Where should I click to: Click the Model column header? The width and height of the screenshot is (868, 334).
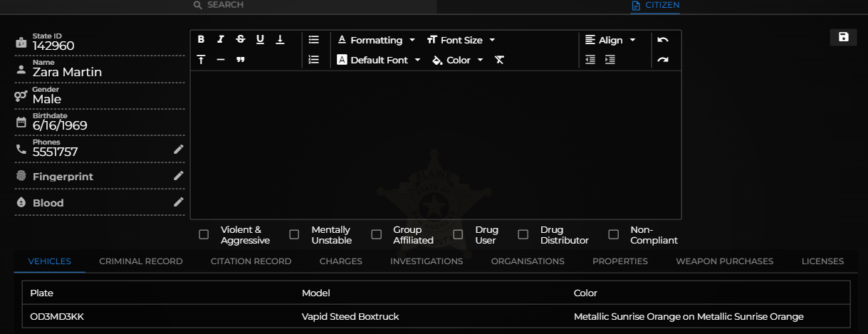[x=315, y=293]
